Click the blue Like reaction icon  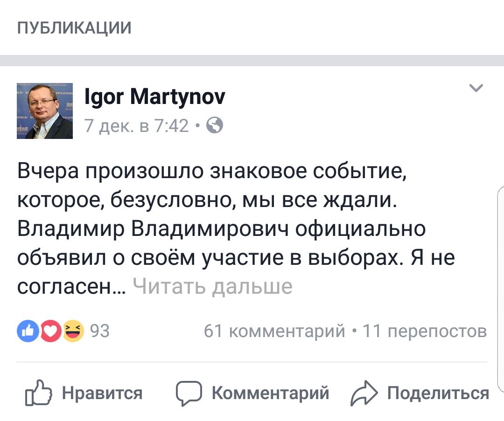pos(28,331)
